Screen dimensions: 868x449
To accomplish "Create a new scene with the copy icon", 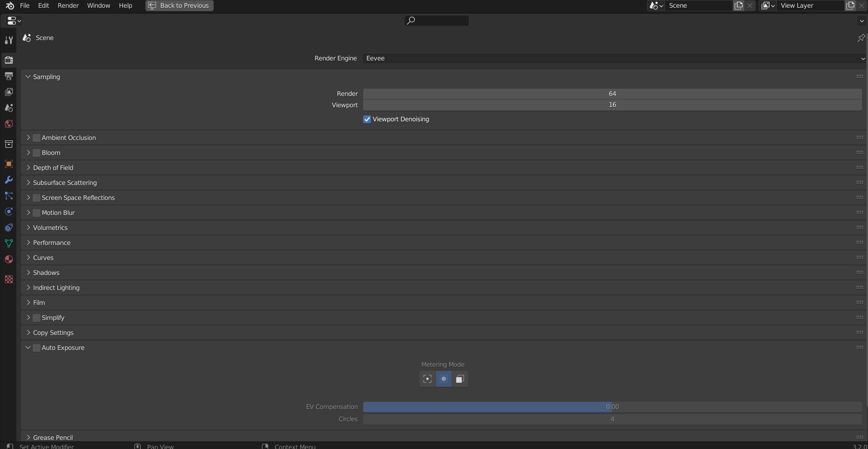I will pos(739,5).
